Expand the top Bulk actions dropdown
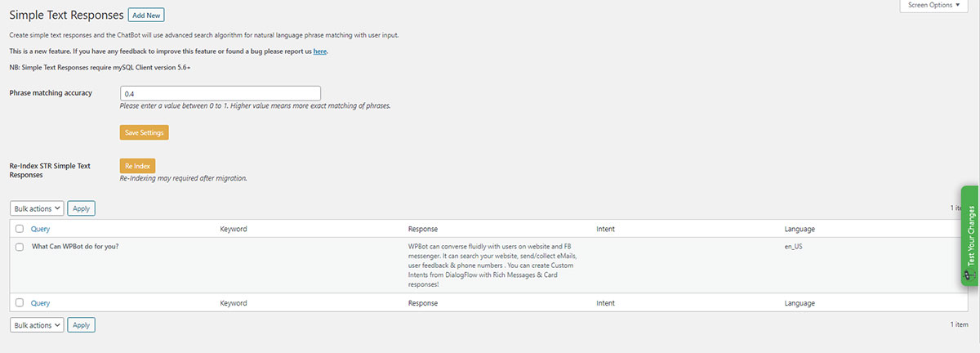The width and height of the screenshot is (980, 353). [x=37, y=208]
